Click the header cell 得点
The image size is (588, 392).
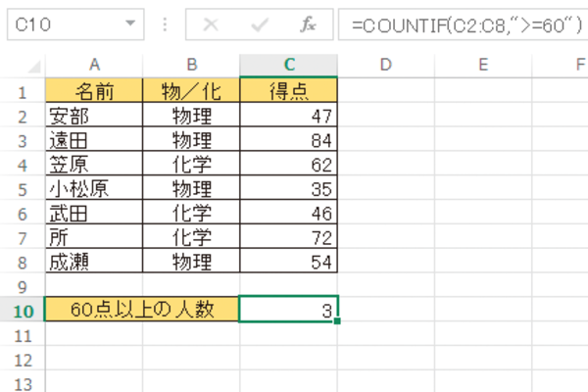pos(289,90)
